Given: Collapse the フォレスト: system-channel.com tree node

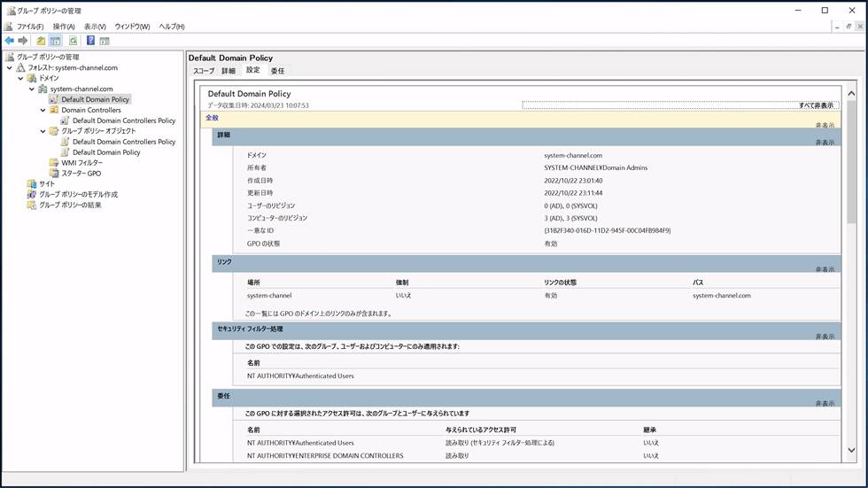Looking at the screenshot, I should tap(10, 68).
